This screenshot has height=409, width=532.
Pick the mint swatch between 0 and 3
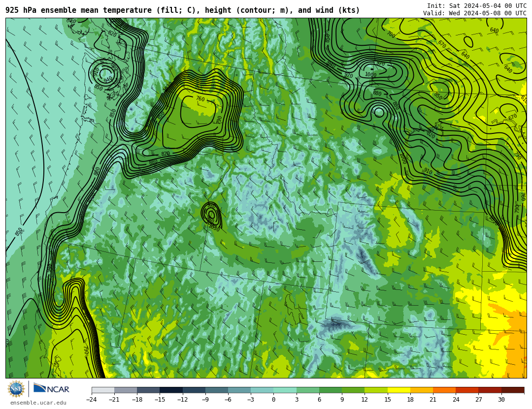pos(285,390)
